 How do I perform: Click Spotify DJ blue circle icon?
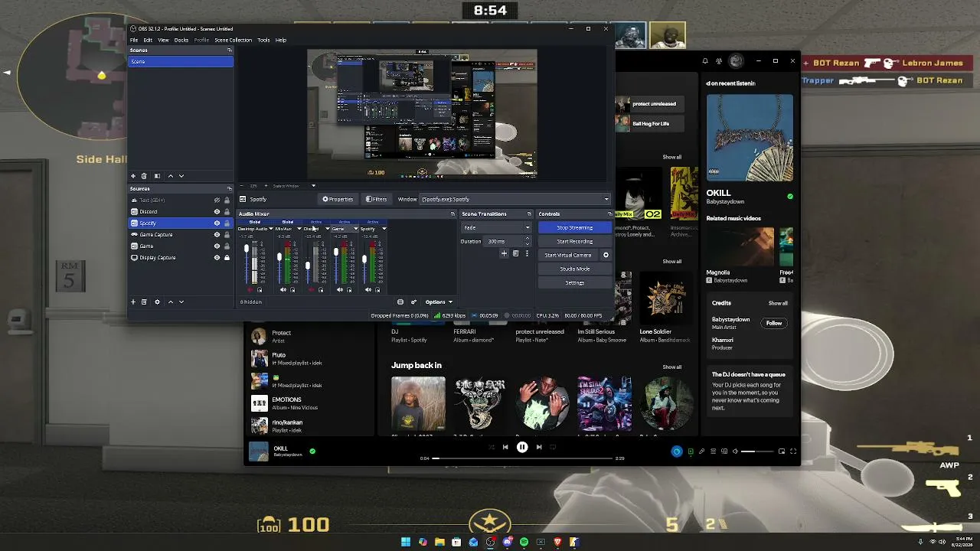point(676,452)
